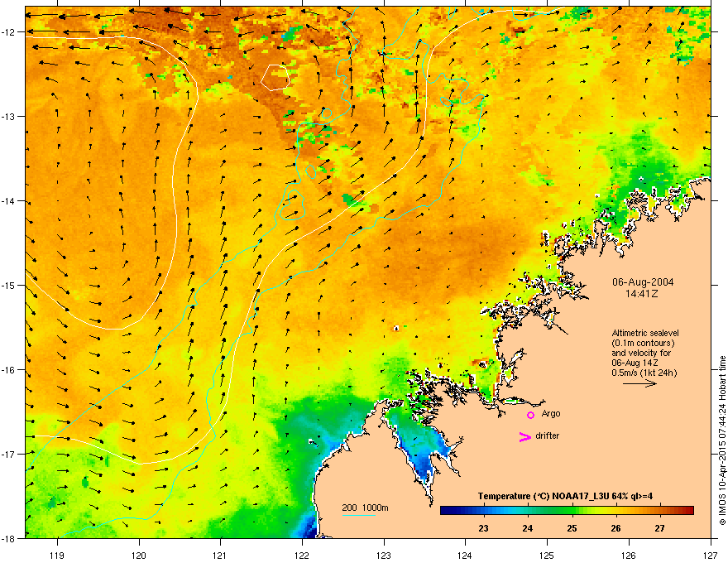Image resolution: width=728 pixels, height=563 pixels.
Task: Click the 'Altimetric sealevel' caption line
Action: coord(645,333)
